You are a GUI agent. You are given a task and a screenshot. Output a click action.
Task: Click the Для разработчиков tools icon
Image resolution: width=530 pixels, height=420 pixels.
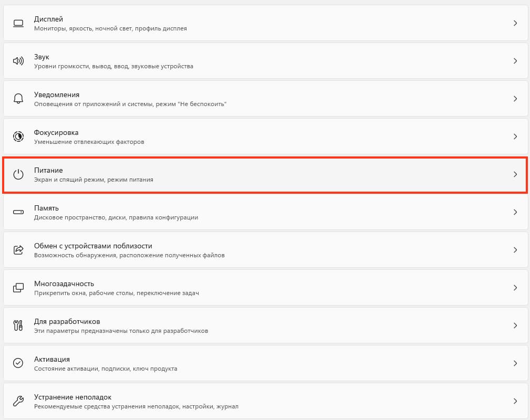click(18, 325)
